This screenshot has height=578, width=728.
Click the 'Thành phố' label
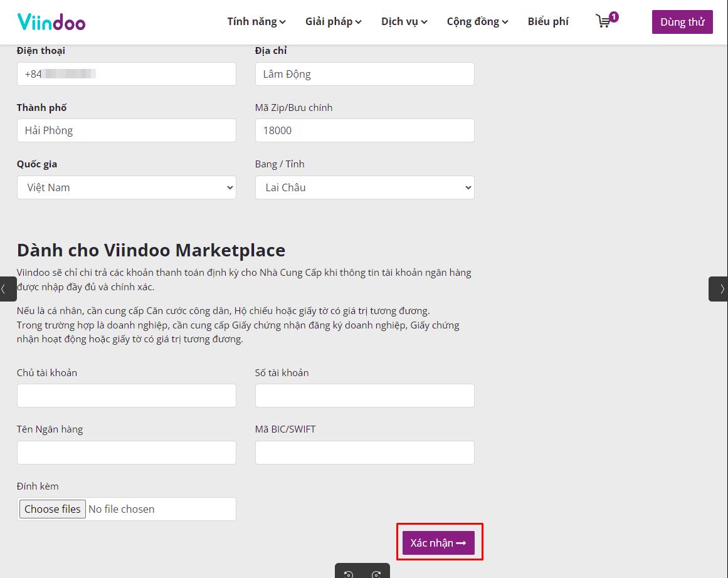(42, 107)
